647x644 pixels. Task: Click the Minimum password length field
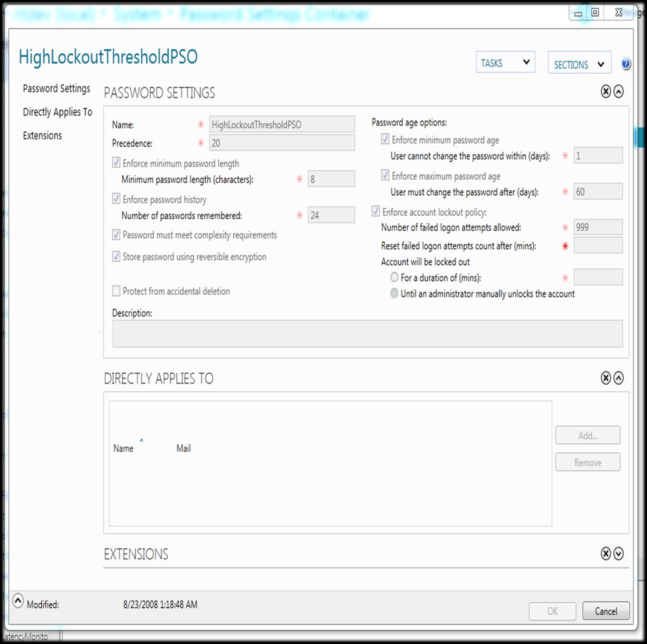[331, 179]
